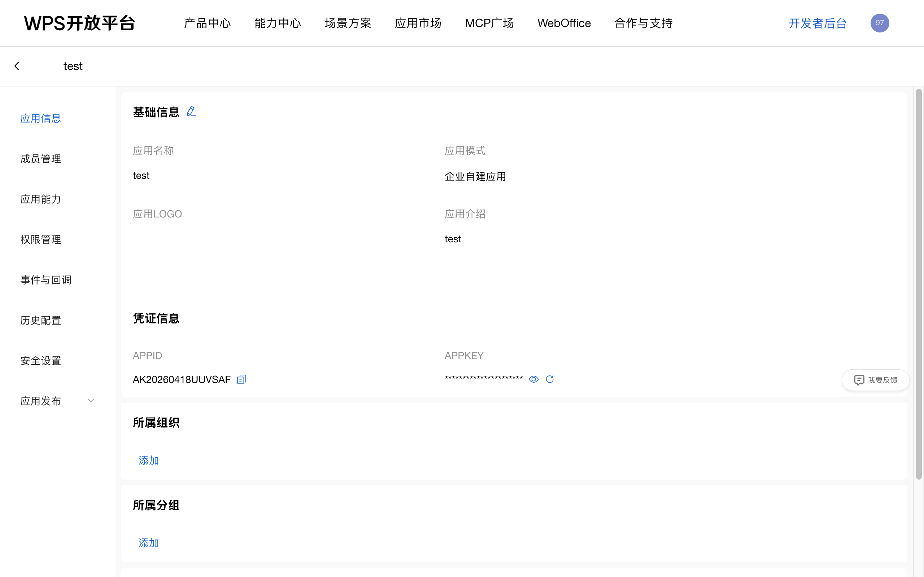The height and width of the screenshot is (577, 924).
Task: Regenerate APPKEY via the refresh icon
Action: [x=550, y=379]
